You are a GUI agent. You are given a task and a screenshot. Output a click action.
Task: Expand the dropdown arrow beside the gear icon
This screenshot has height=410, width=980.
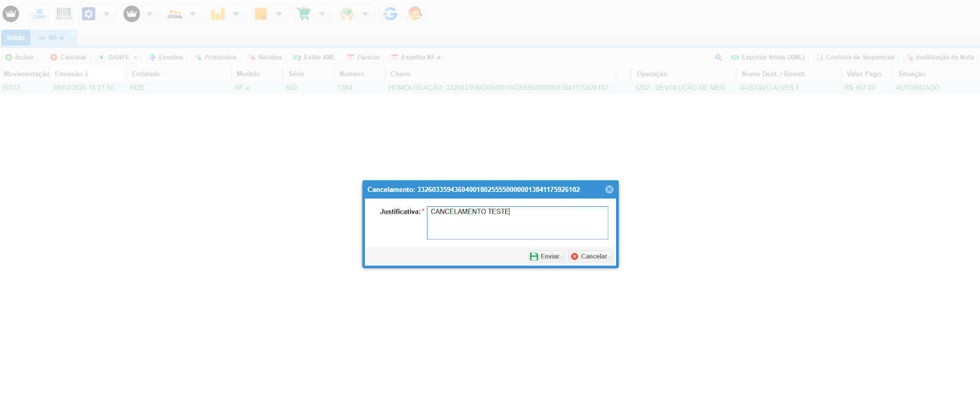point(107,14)
